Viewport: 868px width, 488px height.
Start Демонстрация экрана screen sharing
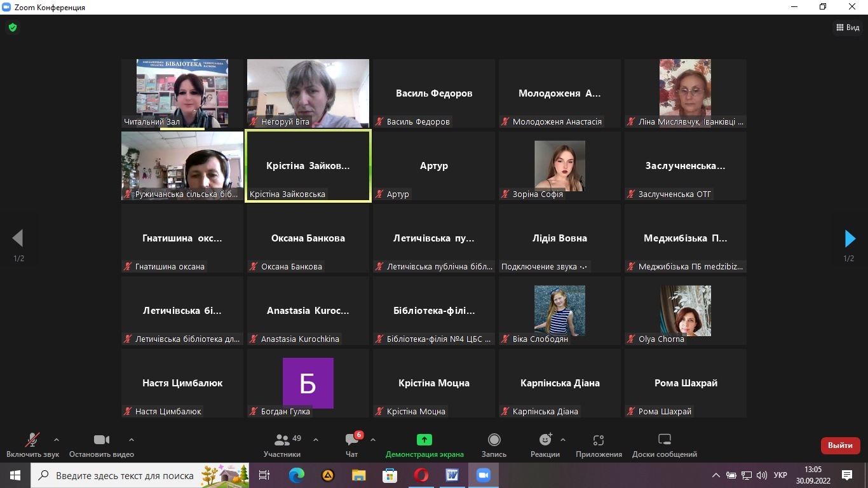pyautogui.click(x=424, y=445)
